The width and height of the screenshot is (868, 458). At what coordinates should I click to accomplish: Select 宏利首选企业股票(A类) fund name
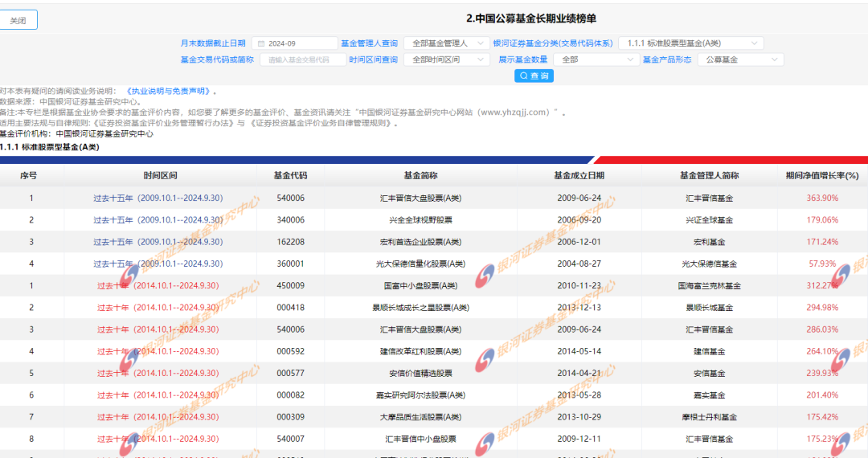[x=420, y=242]
